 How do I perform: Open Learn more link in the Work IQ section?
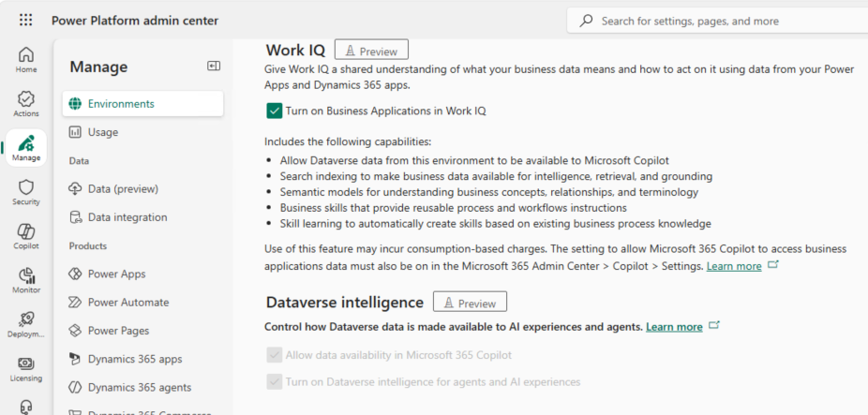click(x=734, y=266)
